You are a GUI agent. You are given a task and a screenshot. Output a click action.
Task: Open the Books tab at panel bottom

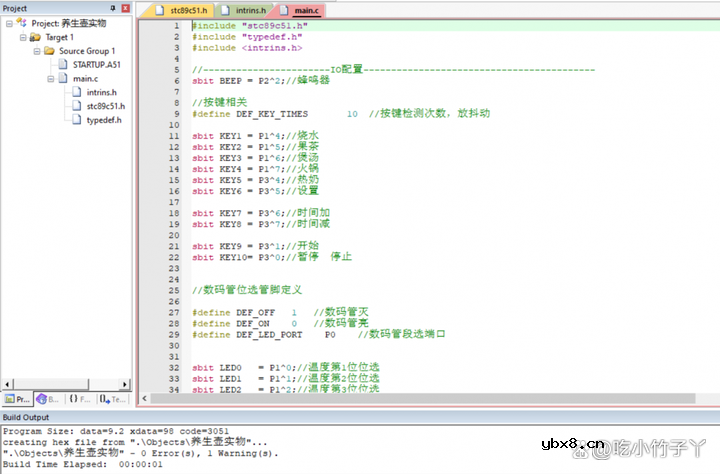click(48, 399)
